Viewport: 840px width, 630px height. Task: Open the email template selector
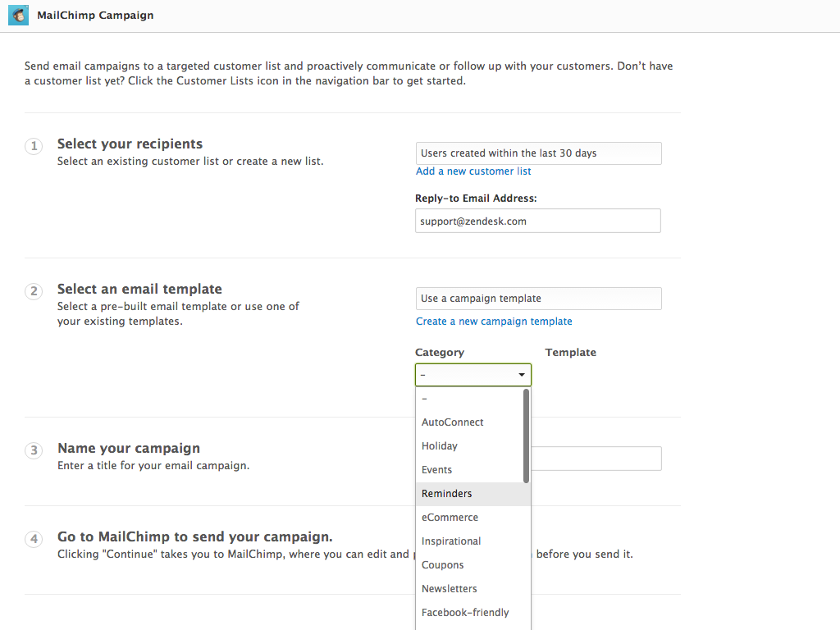pos(538,299)
